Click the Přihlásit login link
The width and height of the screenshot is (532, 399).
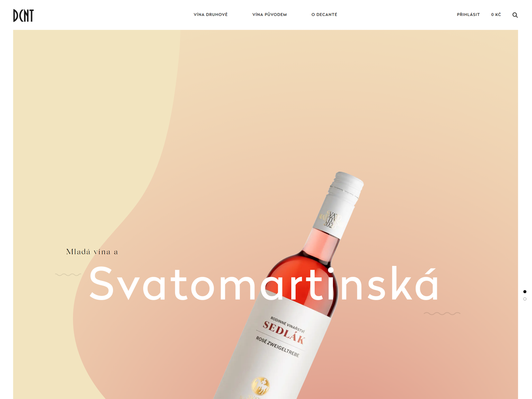pos(468,15)
